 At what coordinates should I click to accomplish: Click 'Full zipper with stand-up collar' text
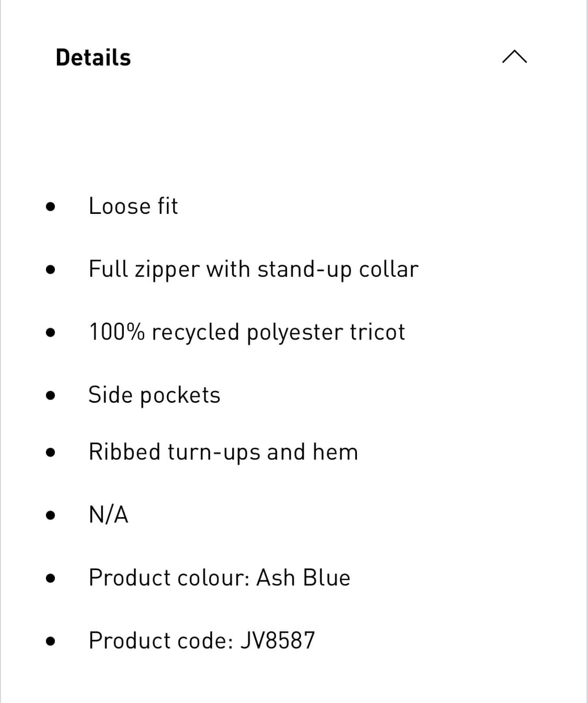(253, 269)
